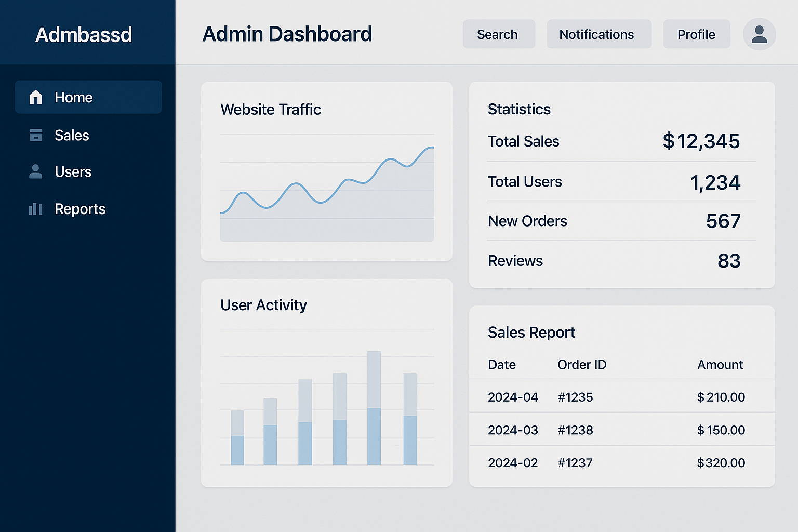Viewport: 798px width, 532px height.
Task: Click the Date column header
Action: pyautogui.click(x=501, y=365)
